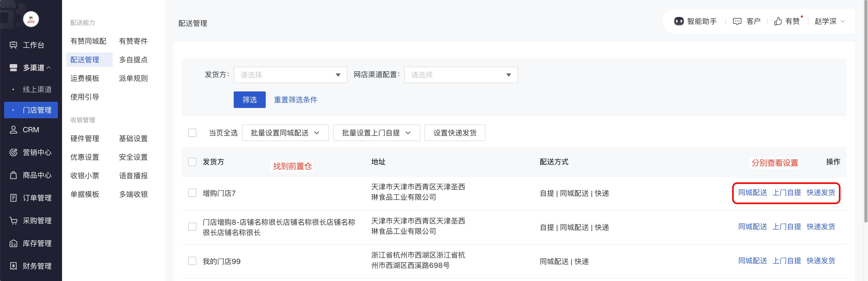
Task: Click the 采购管理 cart icon
Action: pos(13,221)
